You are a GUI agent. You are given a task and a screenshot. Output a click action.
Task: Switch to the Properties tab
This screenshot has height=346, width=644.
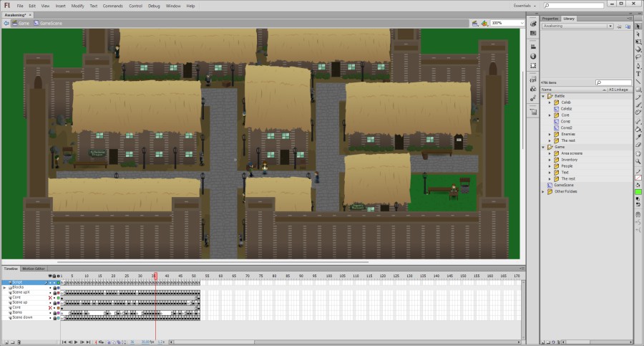coord(550,18)
